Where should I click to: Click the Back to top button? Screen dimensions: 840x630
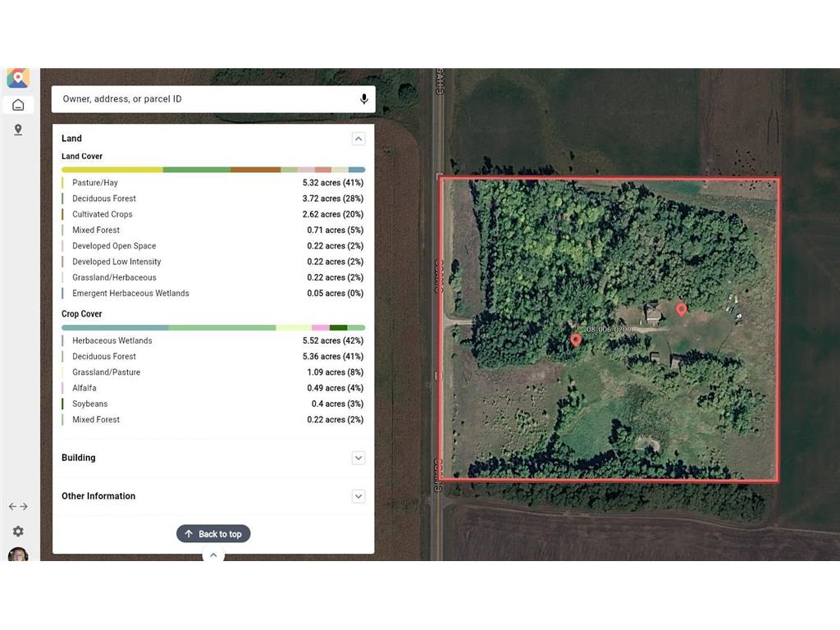tap(213, 533)
